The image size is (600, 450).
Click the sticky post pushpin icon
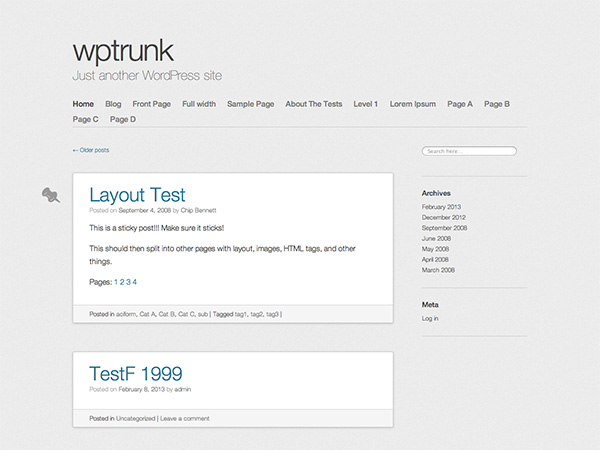pos(51,195)
